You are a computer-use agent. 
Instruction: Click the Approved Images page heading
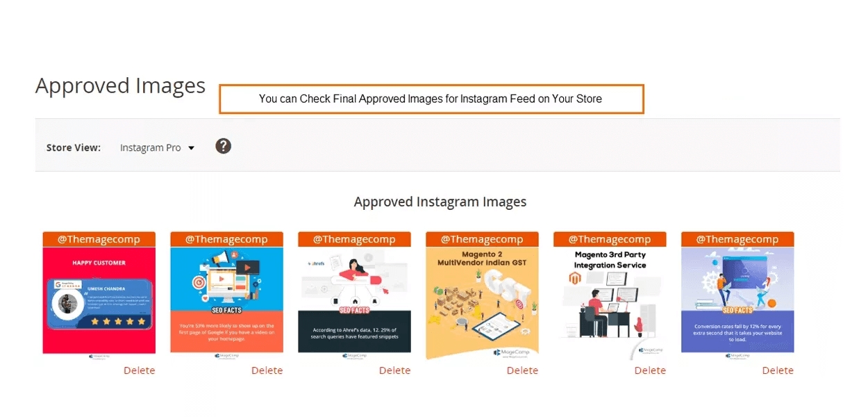120,85
